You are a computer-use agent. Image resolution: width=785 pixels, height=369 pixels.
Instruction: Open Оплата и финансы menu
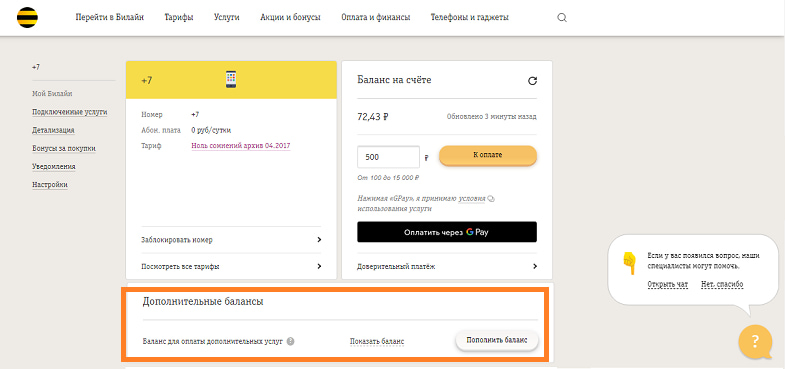(375, 18)
